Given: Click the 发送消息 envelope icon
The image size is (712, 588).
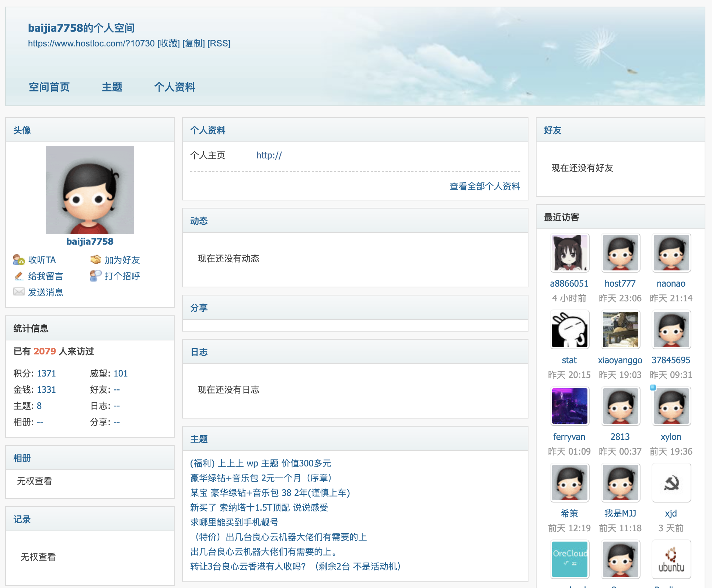Looking at the screenshot, I should 19,292.
